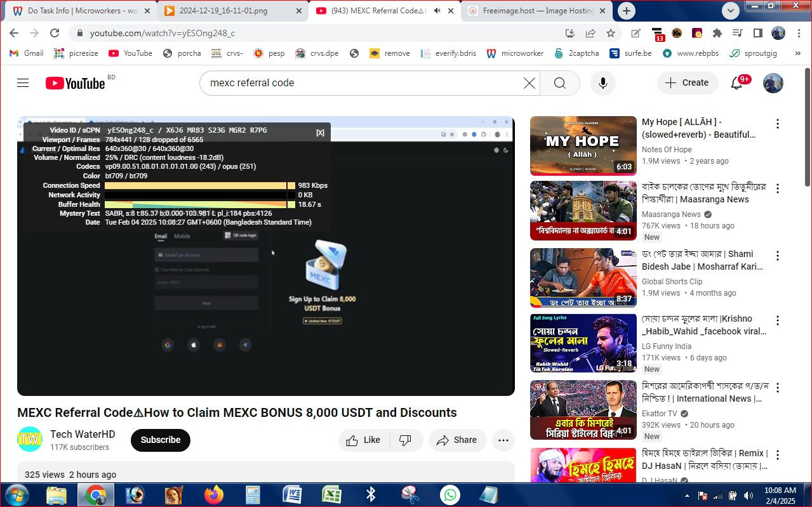Subscribe to Tech WaterHD

click(x=161, y=440)
